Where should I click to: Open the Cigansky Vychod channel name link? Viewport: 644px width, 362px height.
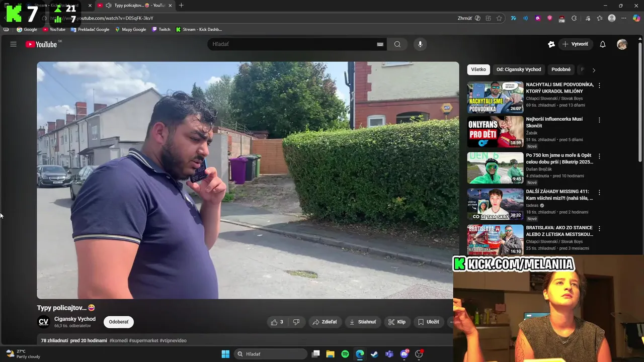[75, 319]
